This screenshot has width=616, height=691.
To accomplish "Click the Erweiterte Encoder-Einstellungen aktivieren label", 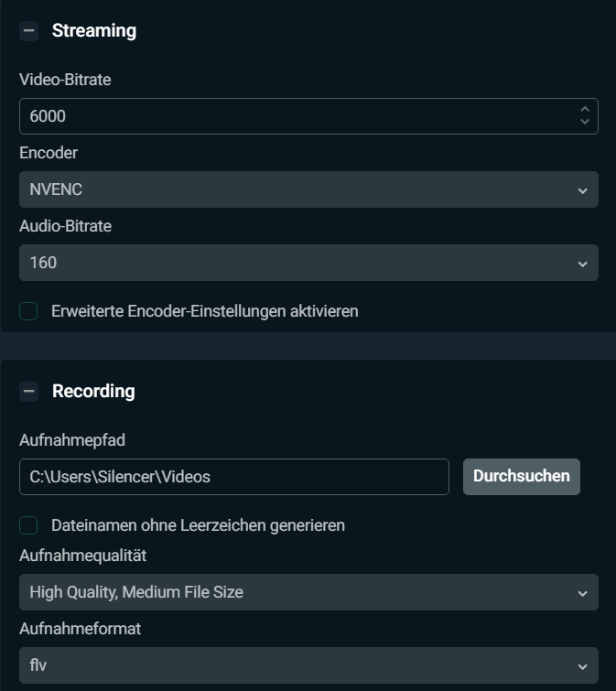I will 205,311.
